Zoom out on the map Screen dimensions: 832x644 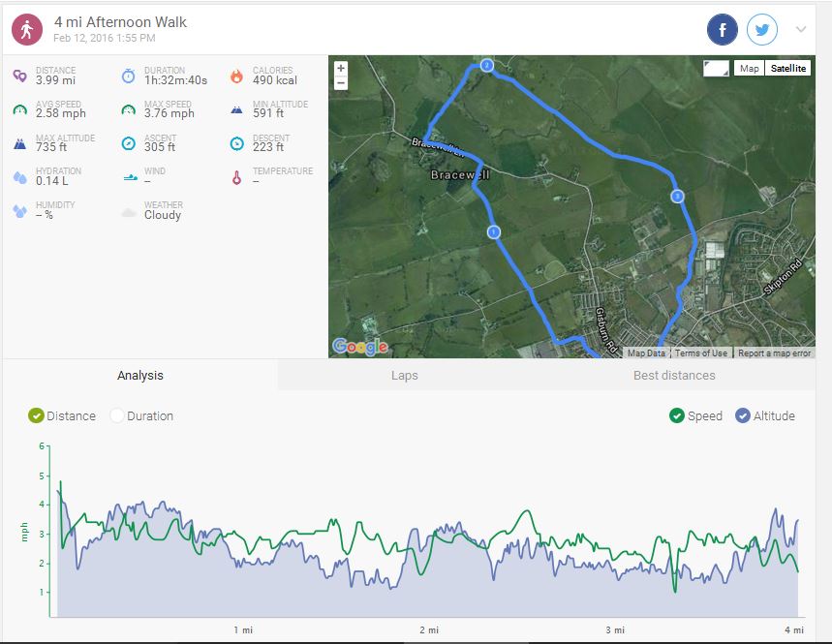click(x=341, y=83)
